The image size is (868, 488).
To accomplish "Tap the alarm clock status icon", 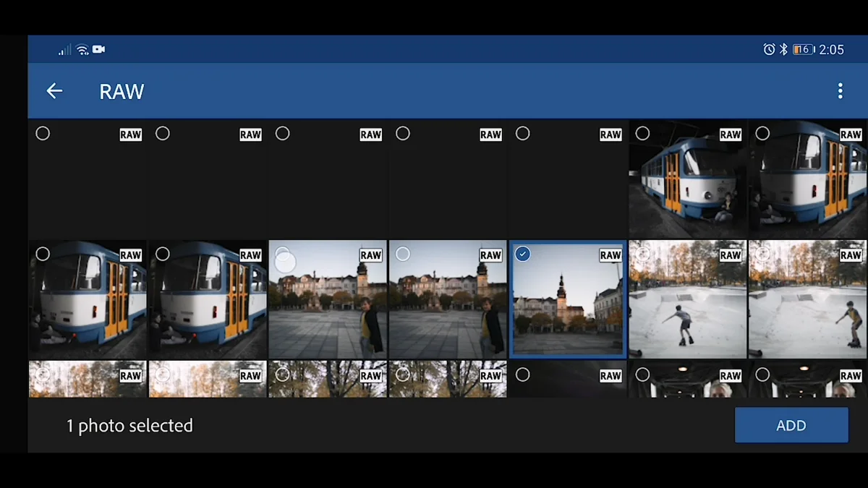I will 769,49.
